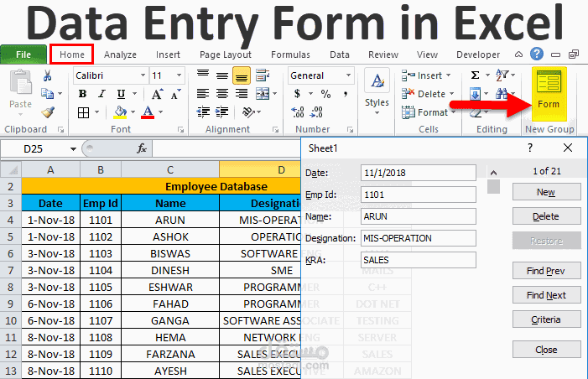Open the File tab

(23, 55)
